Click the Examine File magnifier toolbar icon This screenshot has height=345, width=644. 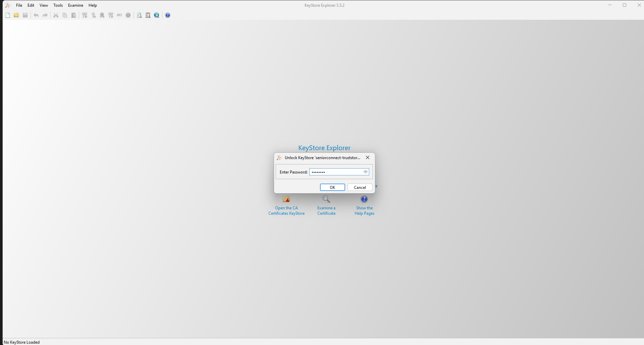click(x=139, y=15)
